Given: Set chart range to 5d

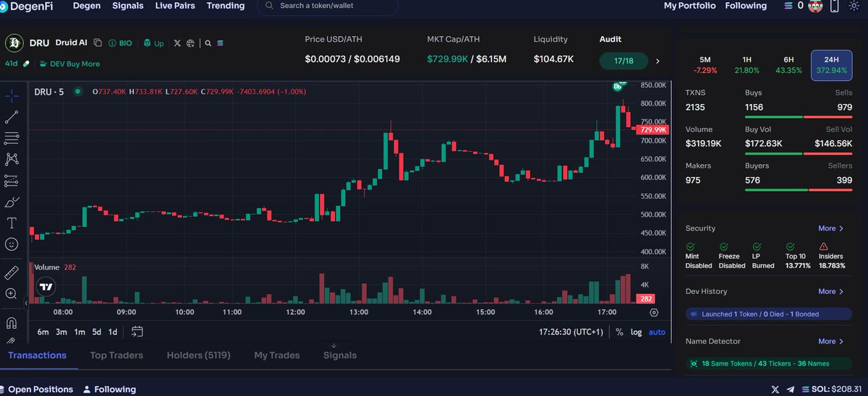Looking at the screenshot, I should [x=96, y=332].
